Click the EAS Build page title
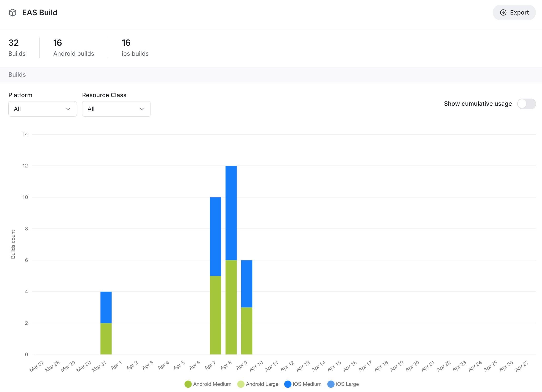542x392 pixels. 40,12
